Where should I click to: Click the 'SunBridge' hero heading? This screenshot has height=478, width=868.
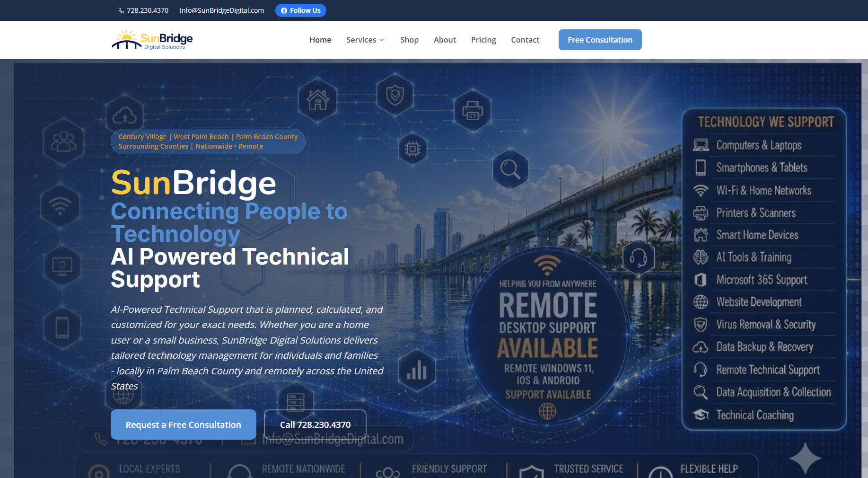pyautogui.click(x=193, y=183)
